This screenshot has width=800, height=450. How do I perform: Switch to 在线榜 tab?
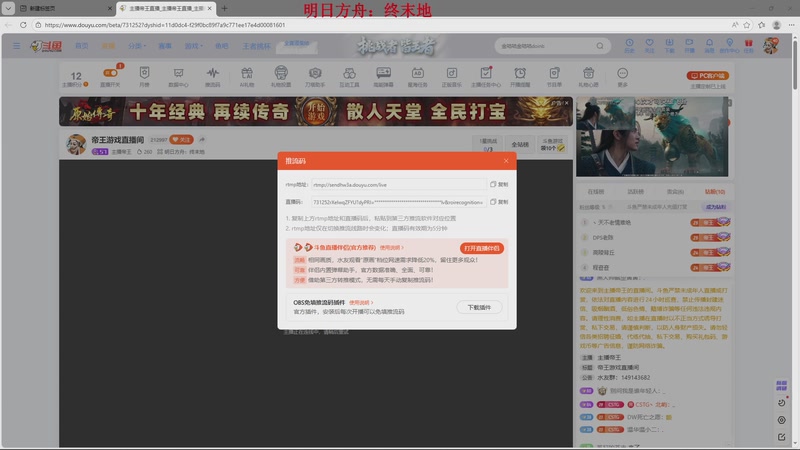[x=595, y=192]
